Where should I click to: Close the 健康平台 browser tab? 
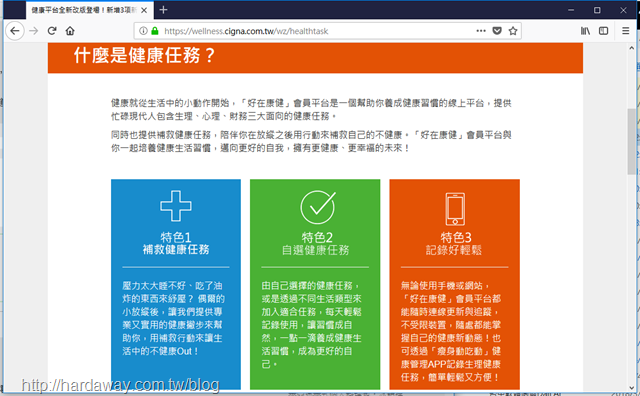point(144,10)
